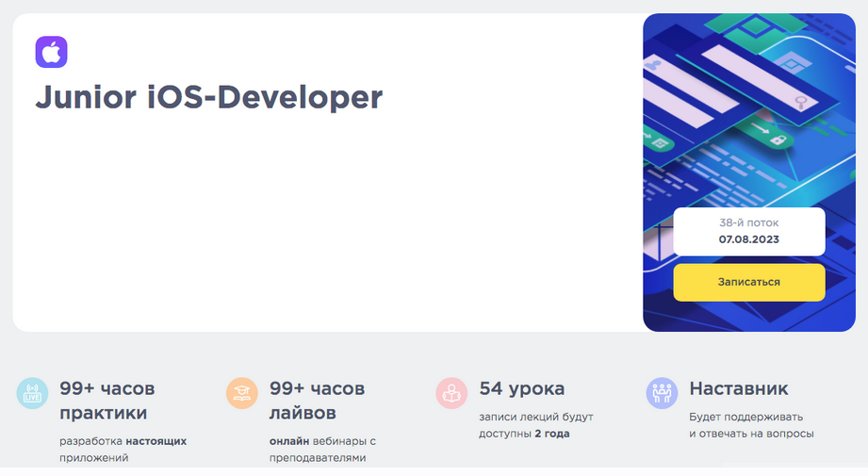Click the purple Apple logo icon
This screenshot has width=868, height=476.
coord(51,52)
